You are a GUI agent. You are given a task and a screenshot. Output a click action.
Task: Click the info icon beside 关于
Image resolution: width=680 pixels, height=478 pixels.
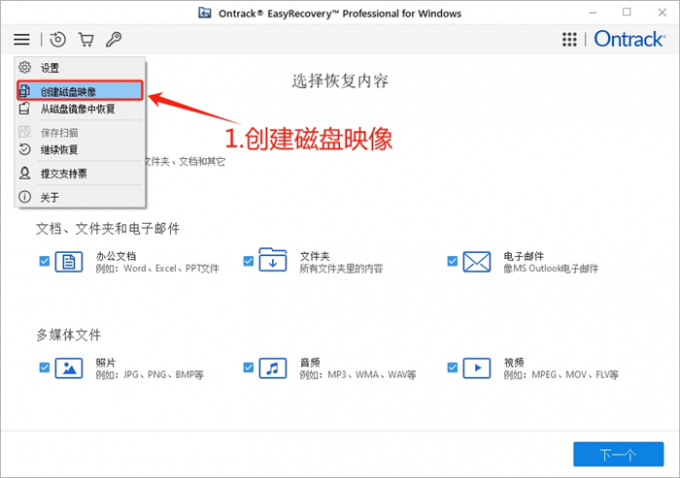[25, 197]
